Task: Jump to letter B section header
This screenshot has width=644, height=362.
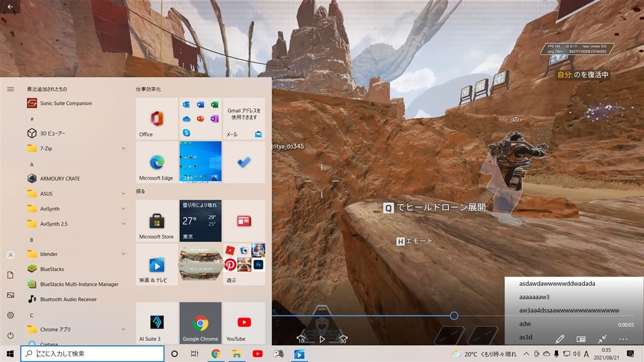Action: (31, 239)
